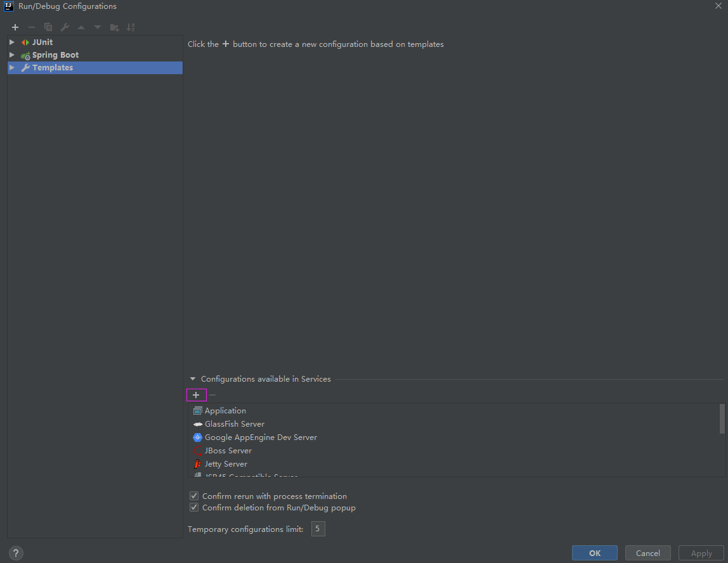728x563 pixels.
Task: Move configuration down with the down arrow
Action: click(97, 27)
